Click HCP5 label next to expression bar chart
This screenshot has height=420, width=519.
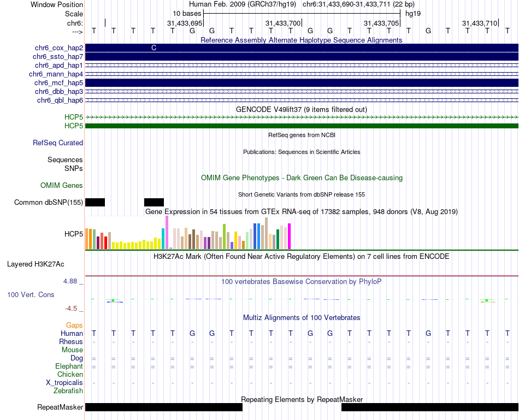click(74, 234)
